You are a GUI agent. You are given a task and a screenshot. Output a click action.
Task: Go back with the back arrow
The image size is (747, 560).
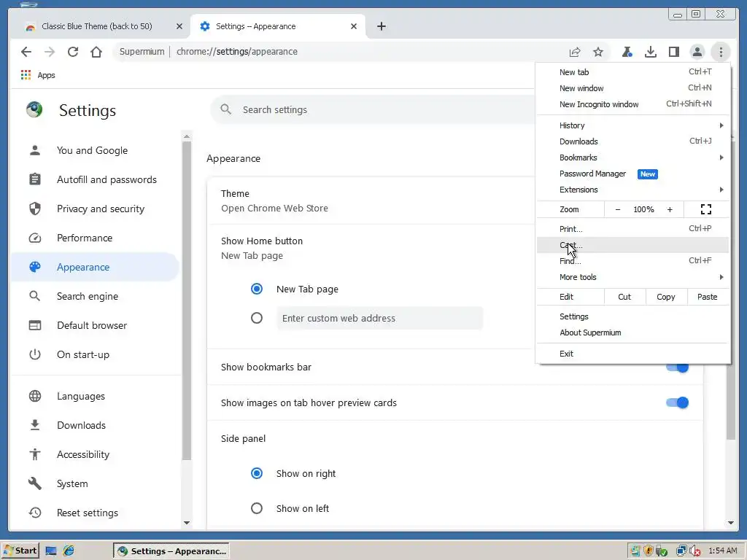(x=26, y=52)
